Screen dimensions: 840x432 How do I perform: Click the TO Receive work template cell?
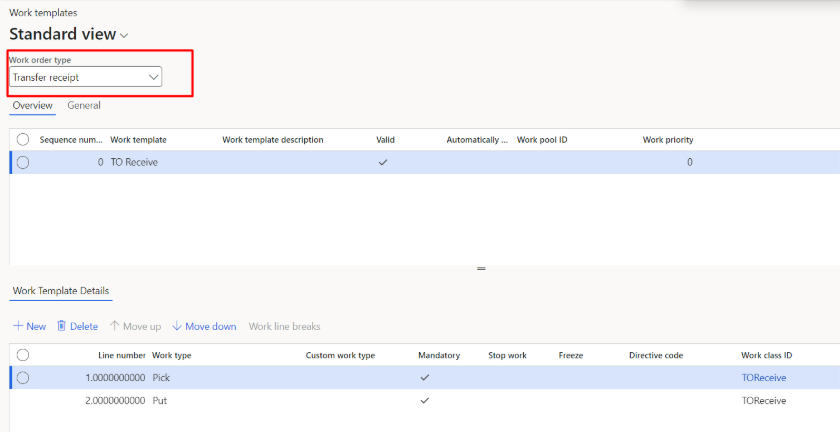[x=134, y=162]
